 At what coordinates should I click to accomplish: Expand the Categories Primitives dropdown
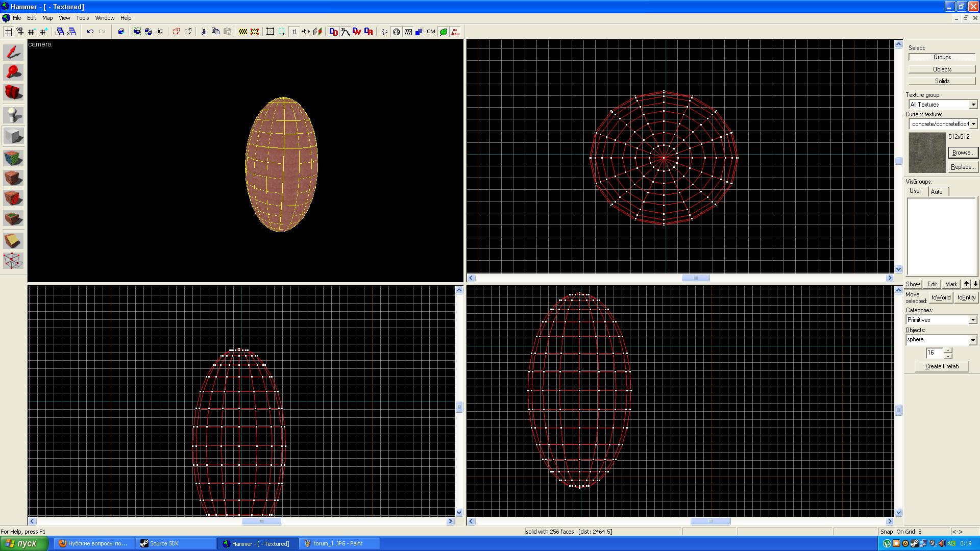[972, 320]
